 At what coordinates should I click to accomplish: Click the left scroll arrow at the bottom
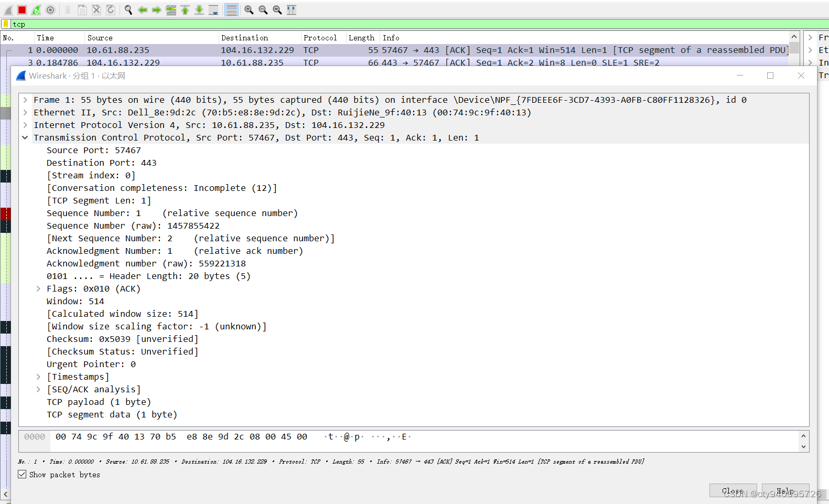coord(5,494)
